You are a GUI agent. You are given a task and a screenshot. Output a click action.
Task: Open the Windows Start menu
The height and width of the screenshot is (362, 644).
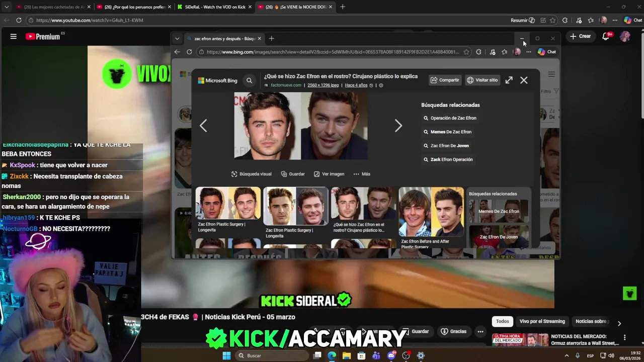(x=226, y=355)
